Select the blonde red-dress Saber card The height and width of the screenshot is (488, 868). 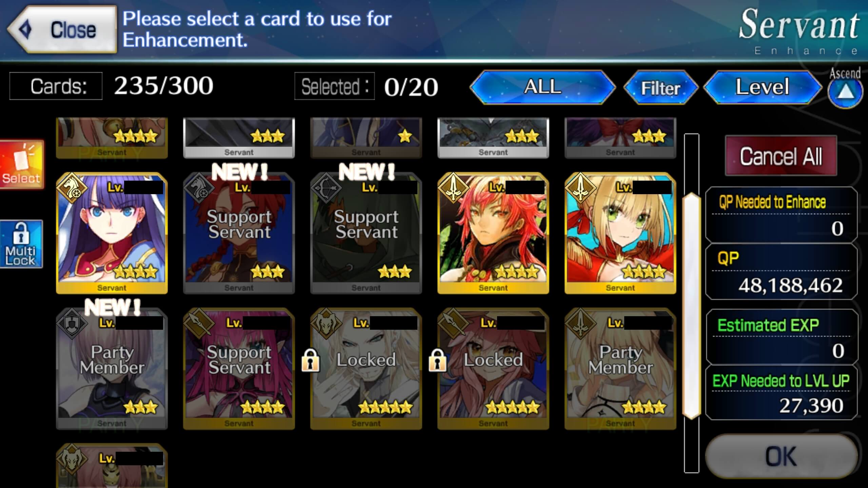(620, 233)
